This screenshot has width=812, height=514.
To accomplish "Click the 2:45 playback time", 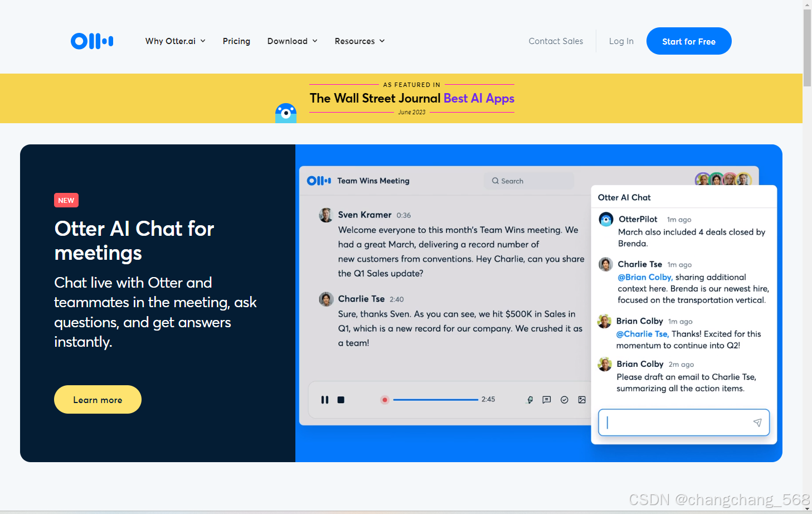I will (488, 399).
